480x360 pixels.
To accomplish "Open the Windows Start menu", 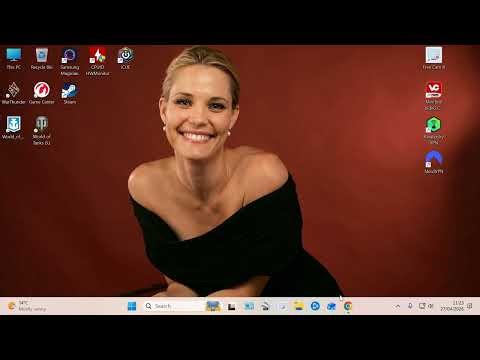I will [132, 306].
